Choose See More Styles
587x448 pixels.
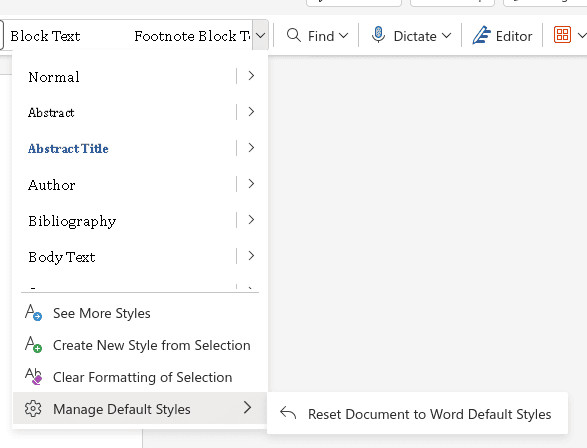pos(140,313)
